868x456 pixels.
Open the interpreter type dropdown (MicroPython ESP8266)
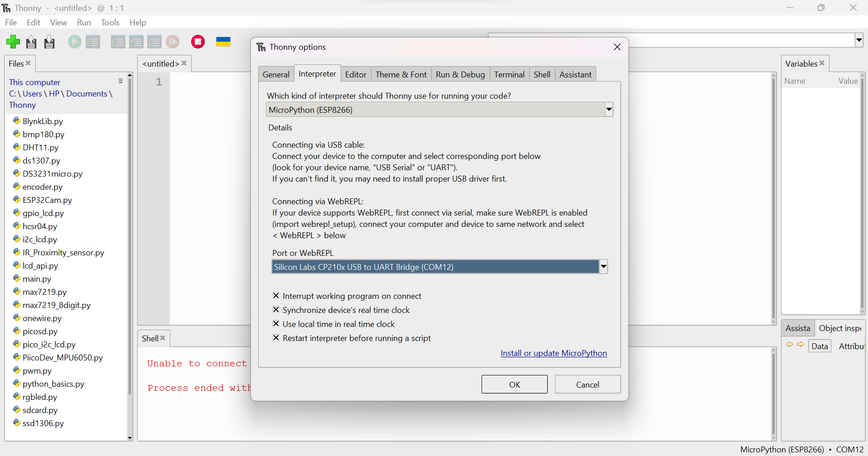(x=609, y=110)
